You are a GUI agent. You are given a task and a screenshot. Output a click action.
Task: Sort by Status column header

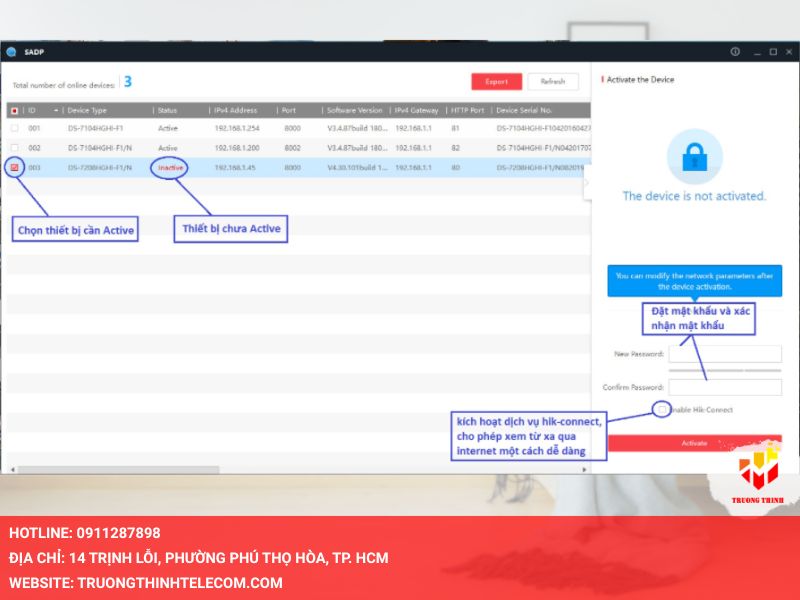[167, 110]
